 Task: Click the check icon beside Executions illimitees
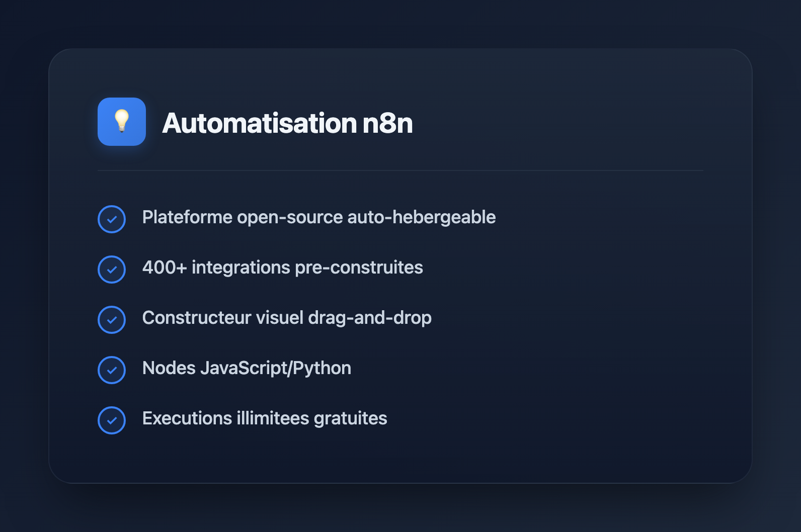(112, 420)
